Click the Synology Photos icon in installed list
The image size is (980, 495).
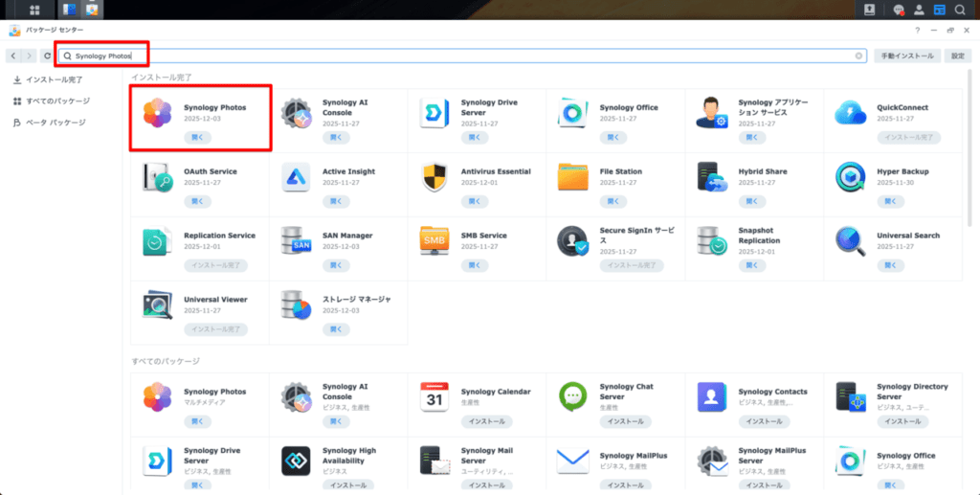pos(157,113)
